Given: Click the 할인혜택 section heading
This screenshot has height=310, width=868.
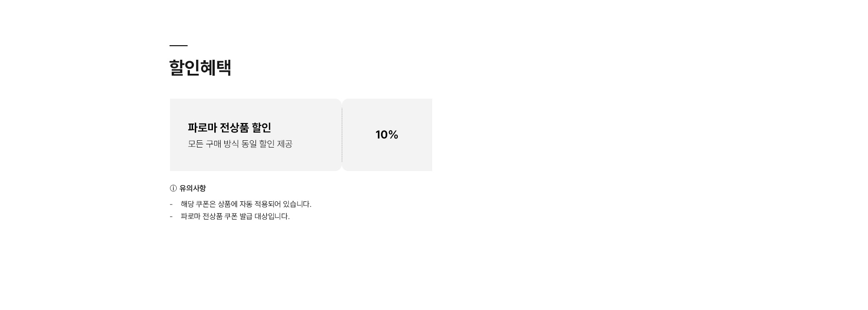Looking at the screenshot, I should click(200, 68).
